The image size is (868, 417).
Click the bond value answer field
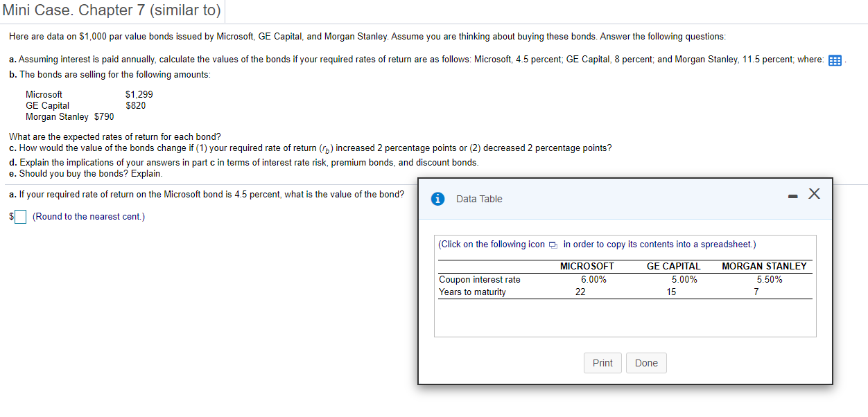21,217
